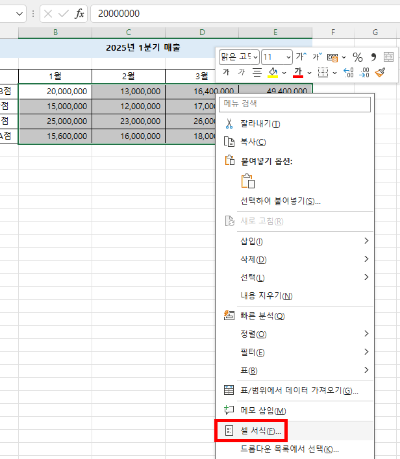
Task: Increase decimal places in mini toolbar
Action: (348, 72)
